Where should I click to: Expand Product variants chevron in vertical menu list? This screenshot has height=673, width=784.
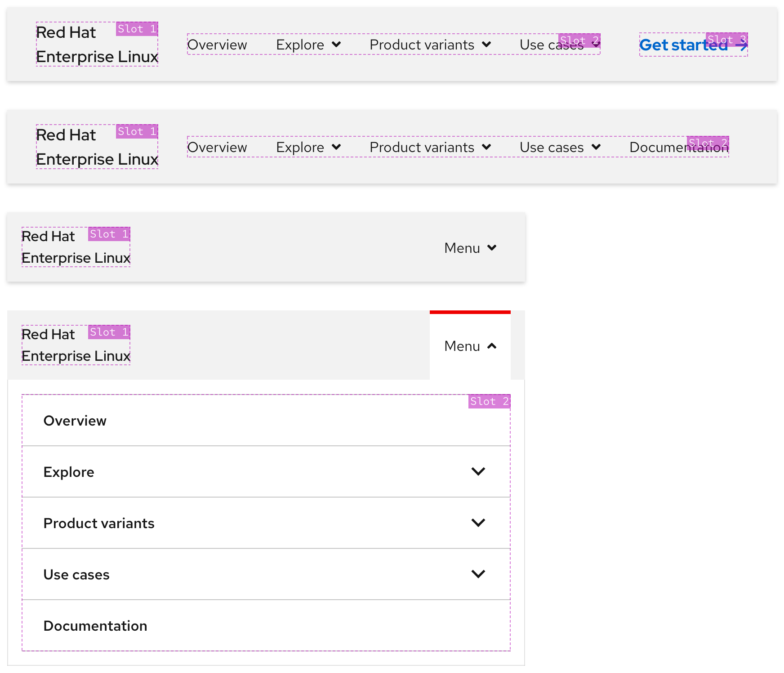pyautogui.click(x=478, y=523)
